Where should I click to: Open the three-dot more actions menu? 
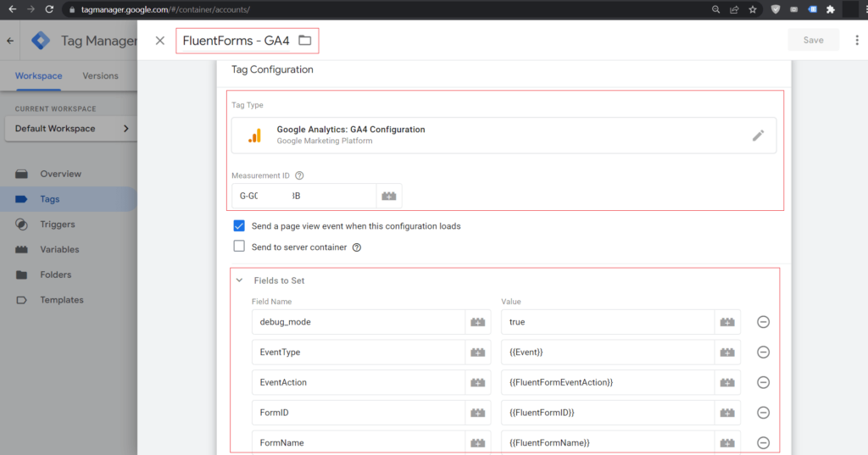click(x=857, y=41)
